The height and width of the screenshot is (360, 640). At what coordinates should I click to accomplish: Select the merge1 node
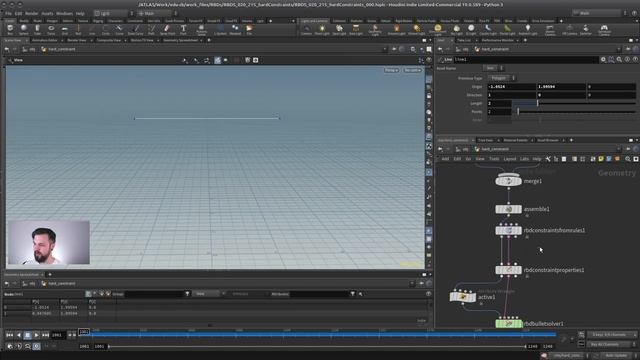click(x=508, y=181)
